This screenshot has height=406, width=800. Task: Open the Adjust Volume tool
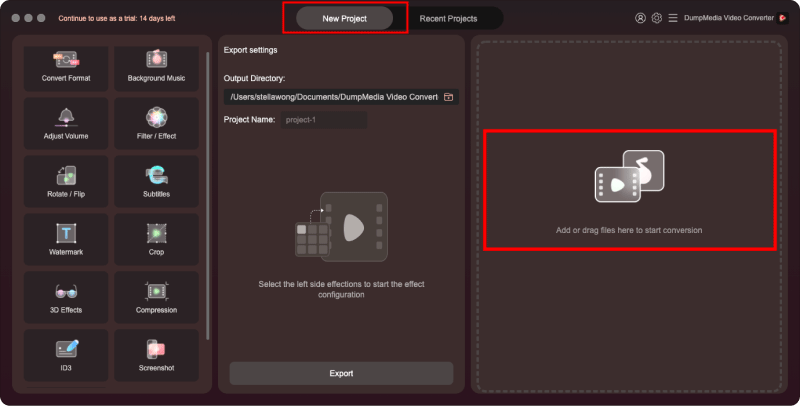(66, 124)
